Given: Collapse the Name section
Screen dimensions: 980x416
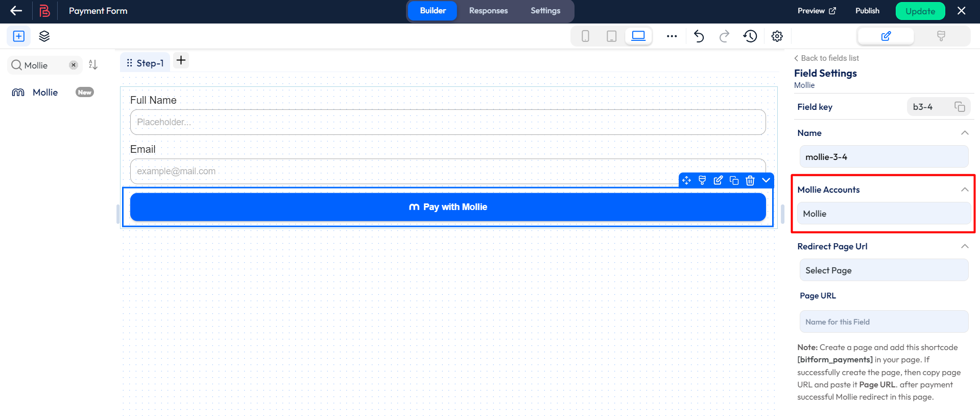Looking at the screenshot, I should point(964,133).
